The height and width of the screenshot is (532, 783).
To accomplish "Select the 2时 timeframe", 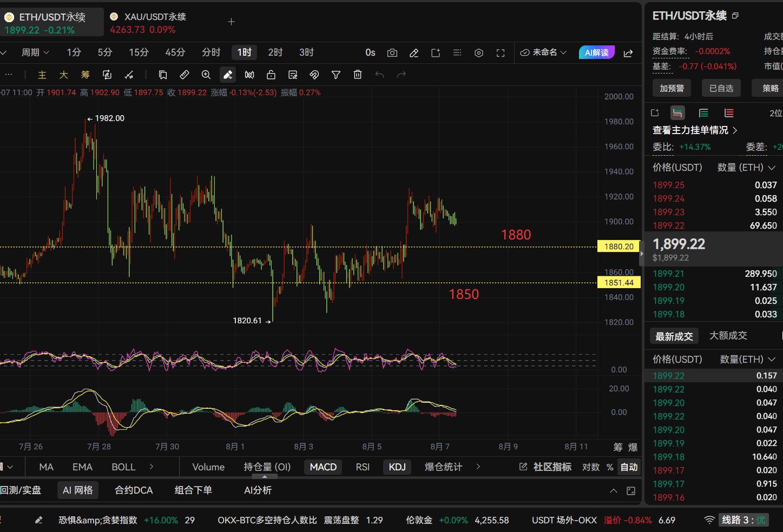I will coord(275,52).
